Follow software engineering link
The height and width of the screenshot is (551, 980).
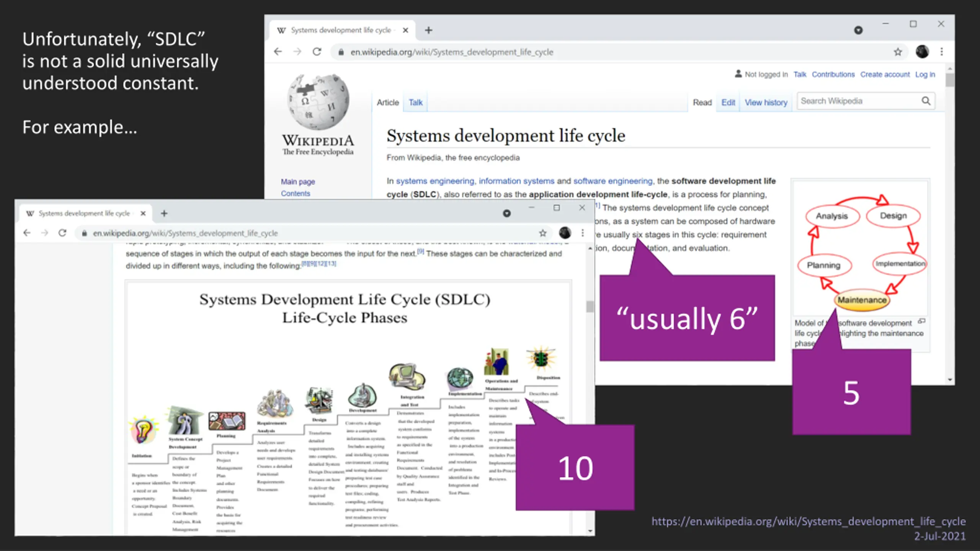point(613,181)
